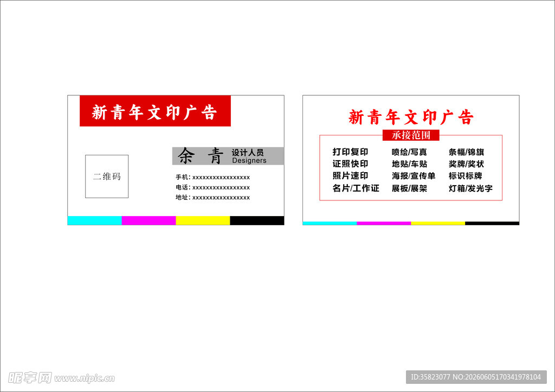This screenshot has height=392, width=555.
Task: Click the 手机 phone number line
Action: [x=212, y=177]
